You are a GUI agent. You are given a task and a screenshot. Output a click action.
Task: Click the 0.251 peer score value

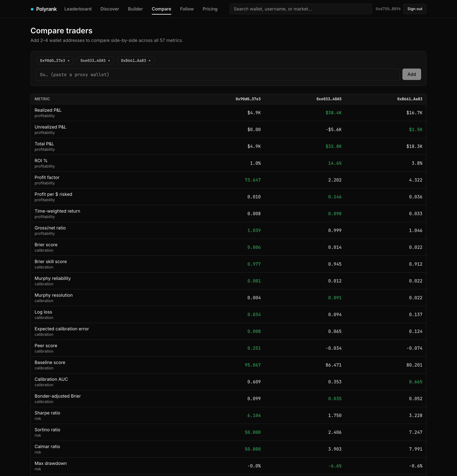click(x=254, y=348)
